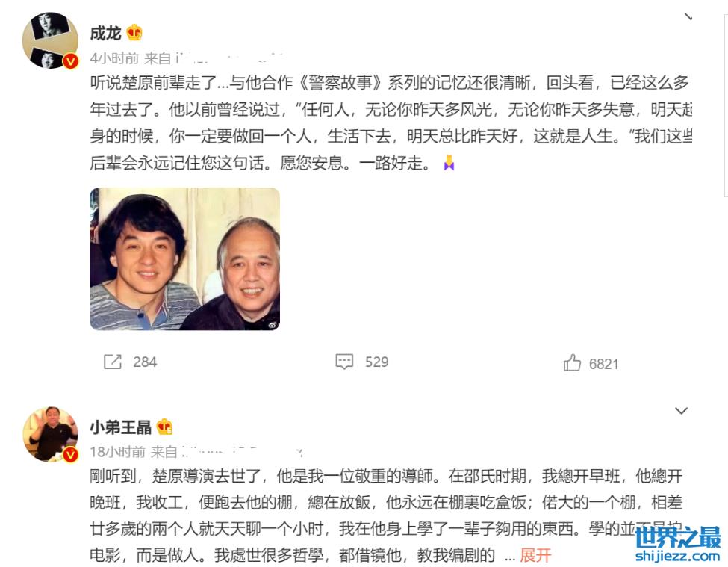The height and width of the screenshot is (567, 728).
Task: Expand full post via 展开 link
Action: pyautogui.click(x=535, y=555)
